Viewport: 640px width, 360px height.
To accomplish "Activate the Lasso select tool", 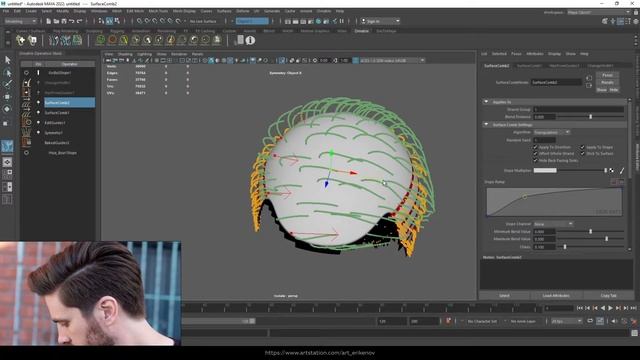I will [x=7, y=73].
